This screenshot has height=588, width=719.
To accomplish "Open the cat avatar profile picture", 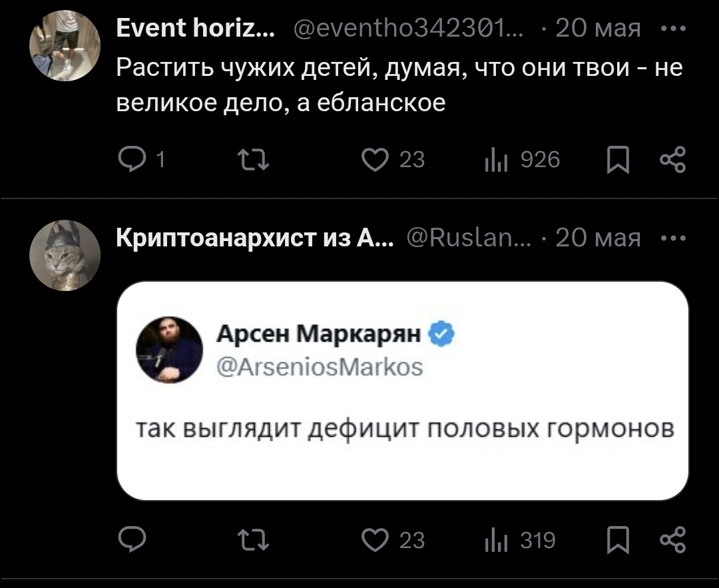I will [x=65, y=255].
